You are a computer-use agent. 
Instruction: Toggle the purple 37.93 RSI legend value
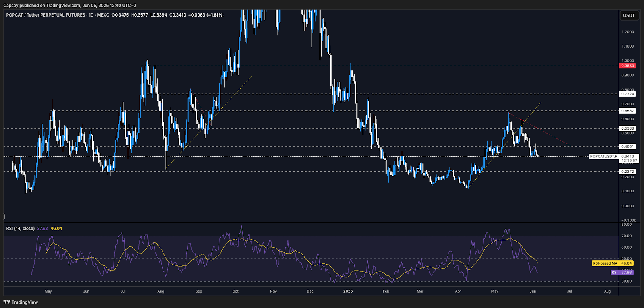point(42,229)
